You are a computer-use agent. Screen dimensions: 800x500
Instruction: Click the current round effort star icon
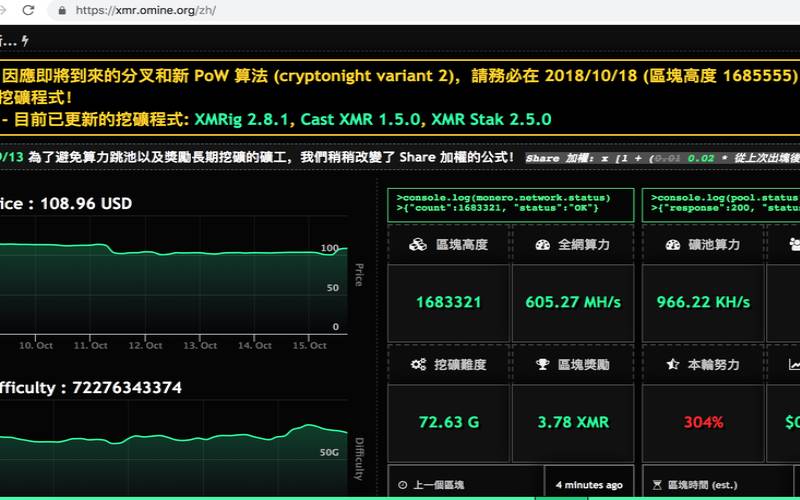pyautogui.click(x=671, y=365)
